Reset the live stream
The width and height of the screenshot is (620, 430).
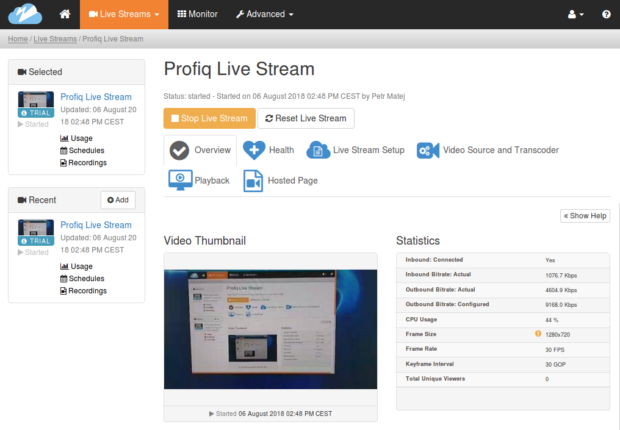[306, 118]
